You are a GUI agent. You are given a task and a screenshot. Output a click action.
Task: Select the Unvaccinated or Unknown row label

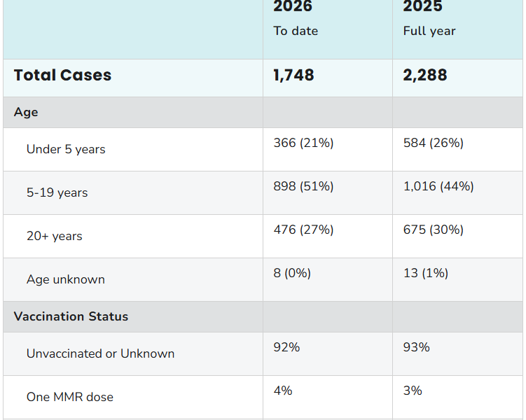[x=100, y=353]
